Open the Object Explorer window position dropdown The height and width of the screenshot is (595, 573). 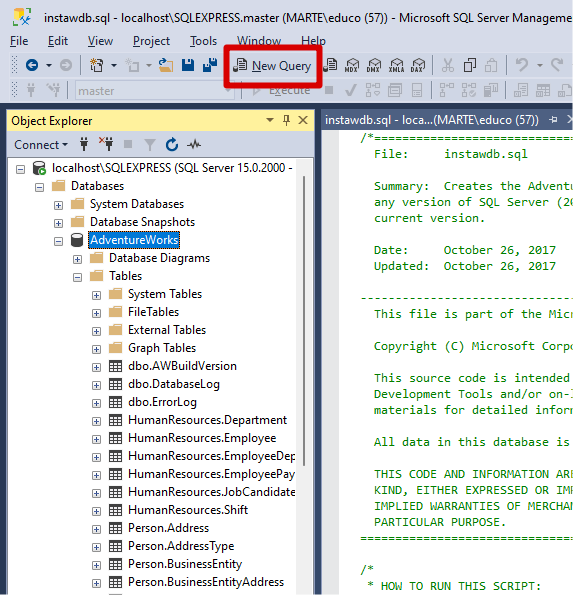click(x=270, y=120)
